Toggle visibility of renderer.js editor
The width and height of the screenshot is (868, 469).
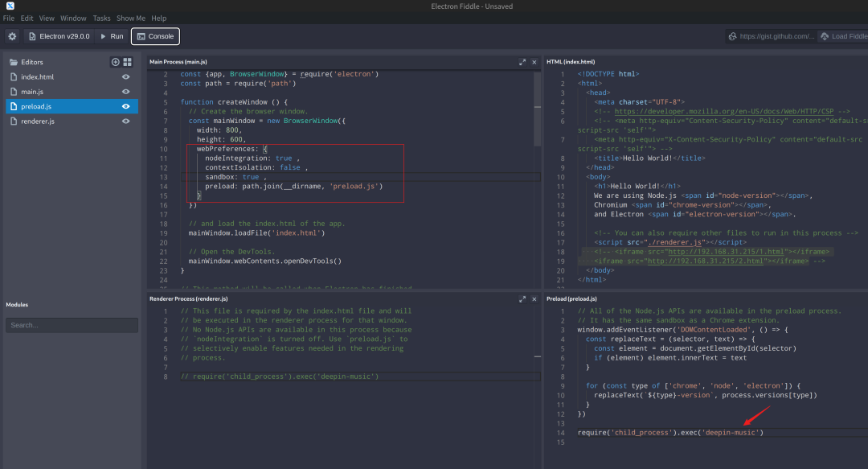pos(125,121)
